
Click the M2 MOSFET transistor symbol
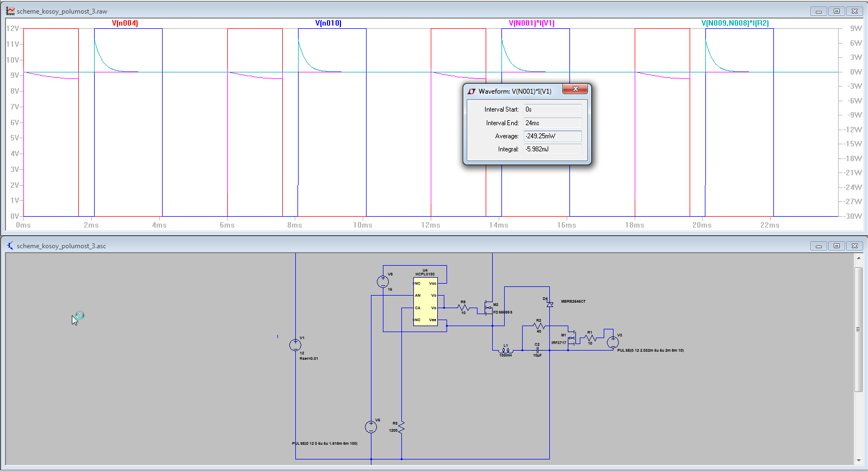pyautogui.click(x=489, y=308)
